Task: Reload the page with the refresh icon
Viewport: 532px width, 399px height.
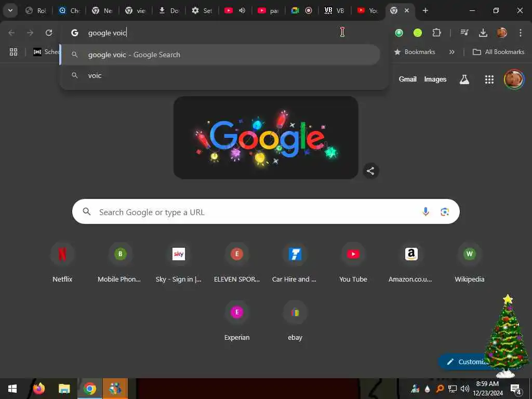Action: click(49, 33)
